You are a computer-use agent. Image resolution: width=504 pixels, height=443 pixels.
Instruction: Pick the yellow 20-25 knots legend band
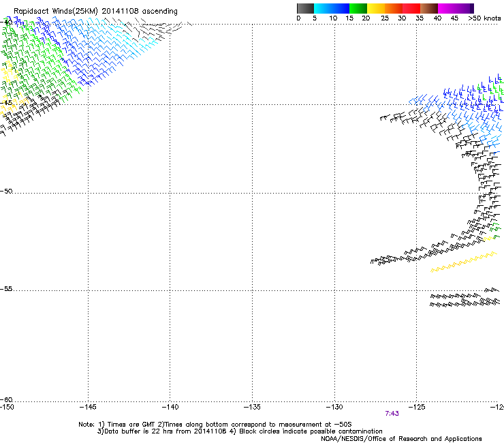point(376,8)
